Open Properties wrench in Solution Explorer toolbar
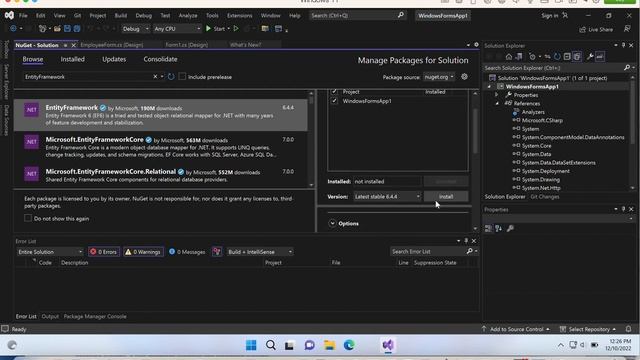Image resolution: width=640 pixels, height=360 pixels. [590, 57]
